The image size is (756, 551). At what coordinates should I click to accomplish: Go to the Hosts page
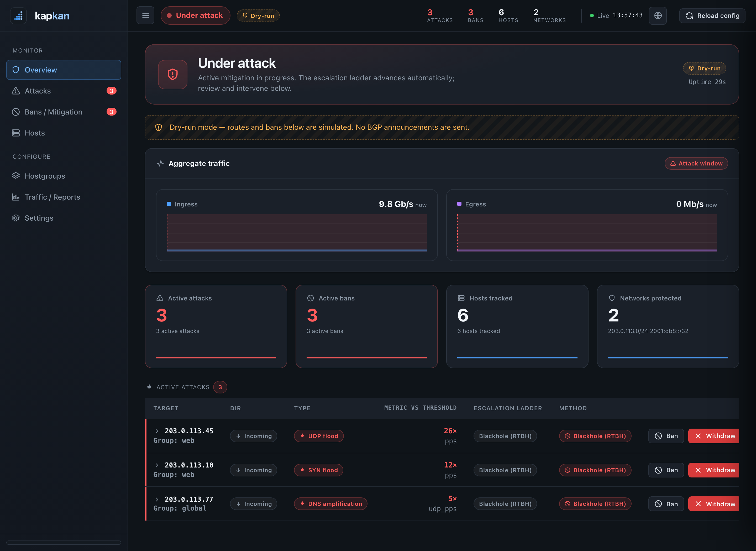tap(64, 133)
